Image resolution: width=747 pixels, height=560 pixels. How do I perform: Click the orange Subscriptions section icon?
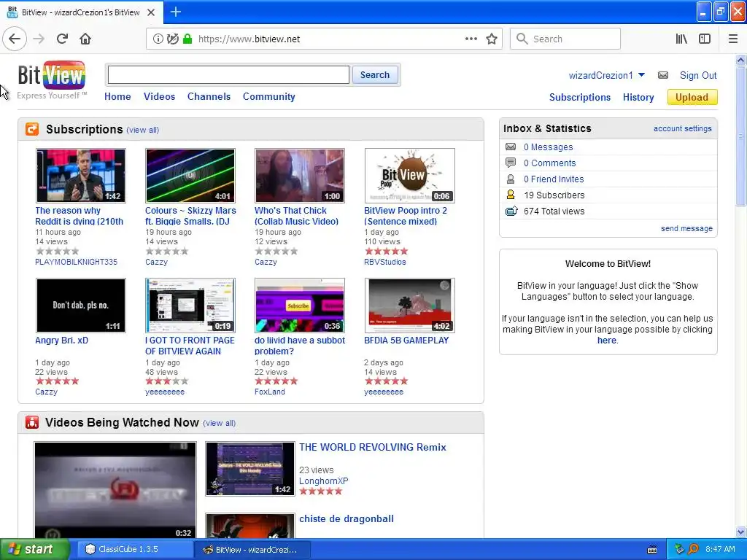tap(32, 129)
